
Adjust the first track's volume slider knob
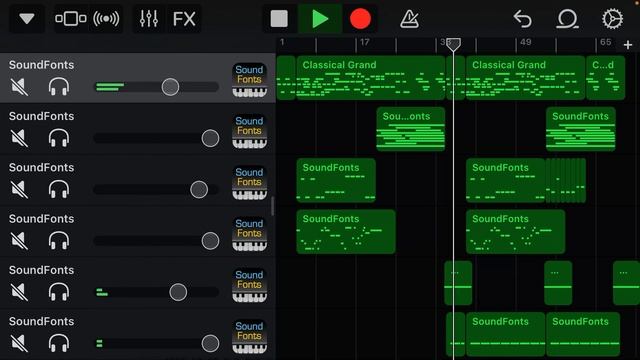(x=170, y=87)
